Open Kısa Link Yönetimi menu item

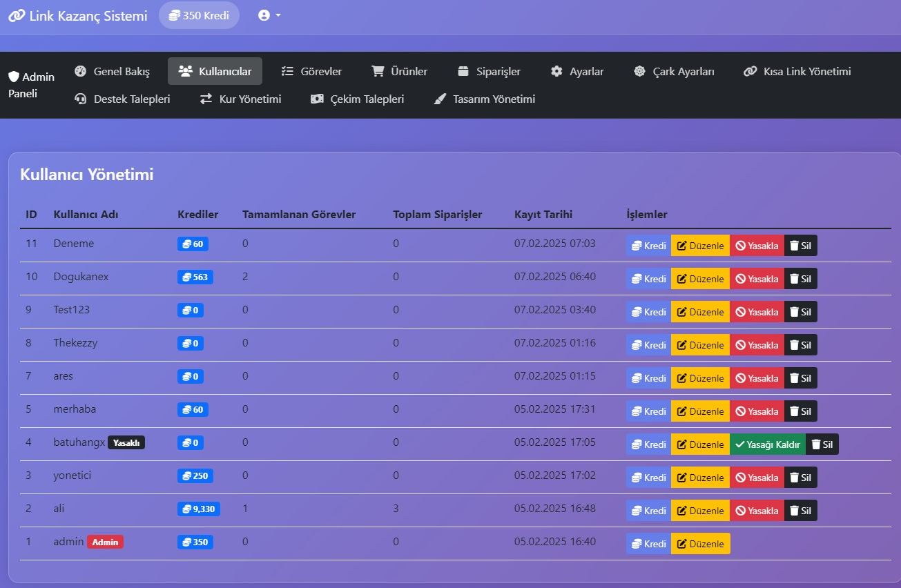pyautogui.click(x=797, y=71)
